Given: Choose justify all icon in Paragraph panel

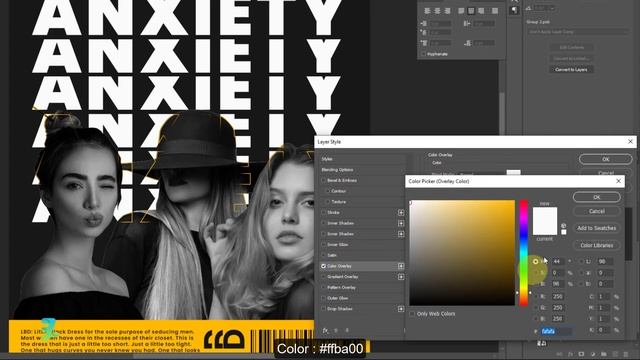Looking at the screenshot, I should click(x=495, y=11).
